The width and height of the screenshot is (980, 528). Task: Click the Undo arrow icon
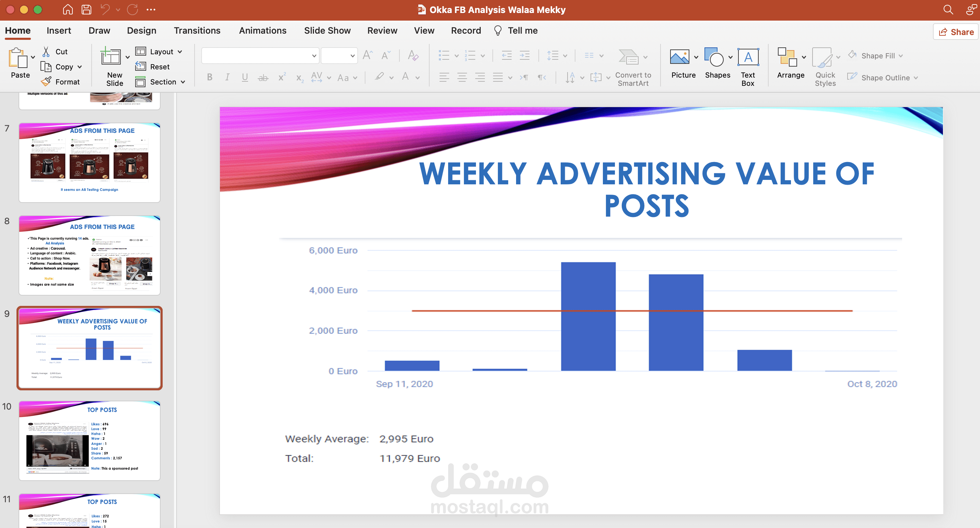coord(105,10)
